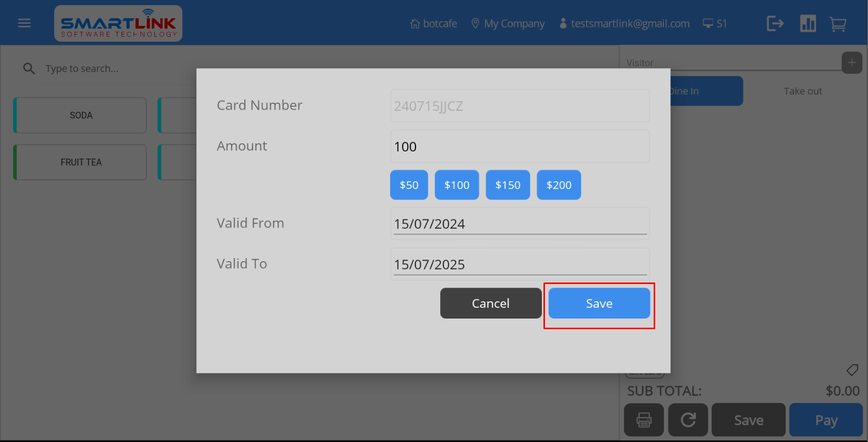
Task: Open the Valid From date field
Action: [520, 224]
